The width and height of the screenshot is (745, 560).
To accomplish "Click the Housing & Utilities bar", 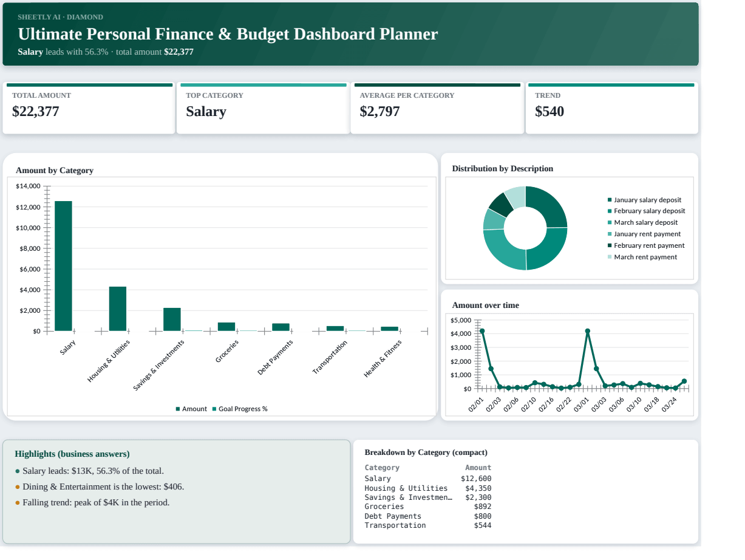I will pyautogui.click(x=118, y=309).
